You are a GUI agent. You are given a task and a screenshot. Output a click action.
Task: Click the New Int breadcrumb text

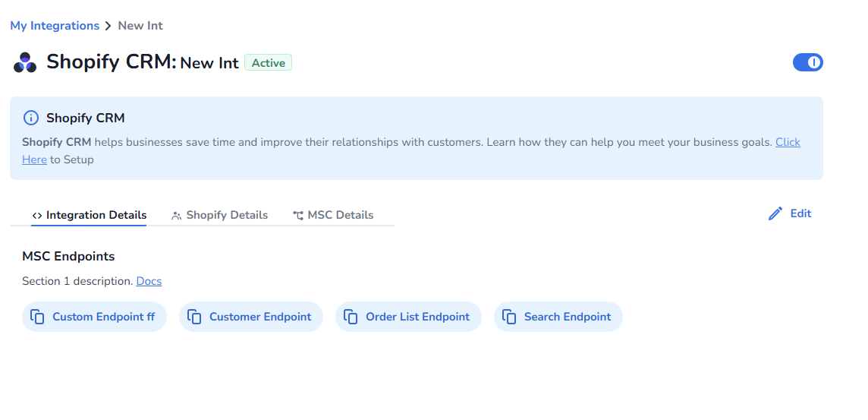140,26
